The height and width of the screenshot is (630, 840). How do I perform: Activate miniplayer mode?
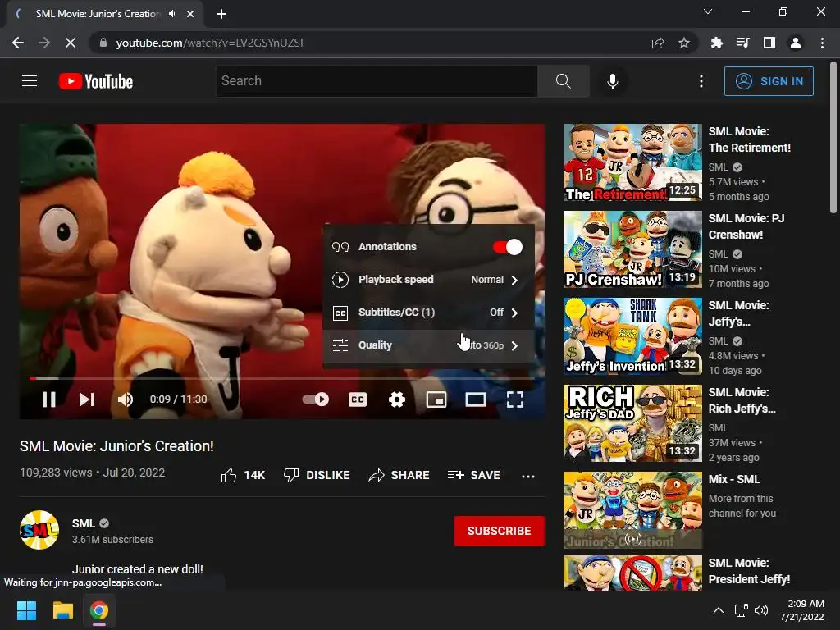[436, 399]
